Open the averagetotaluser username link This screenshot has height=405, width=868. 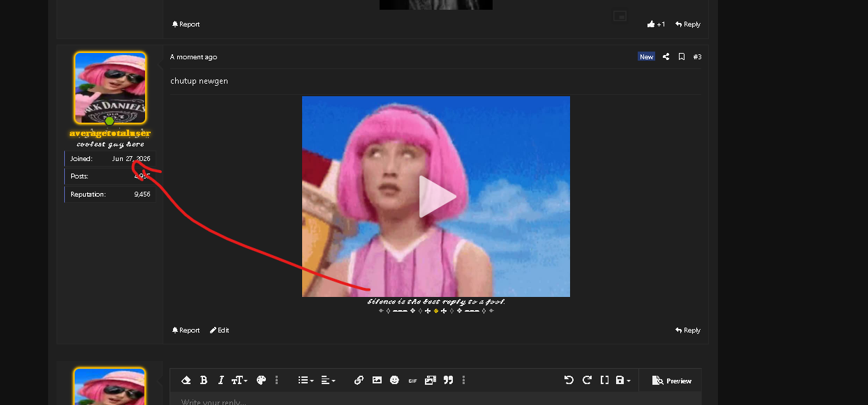coord(110,133)
